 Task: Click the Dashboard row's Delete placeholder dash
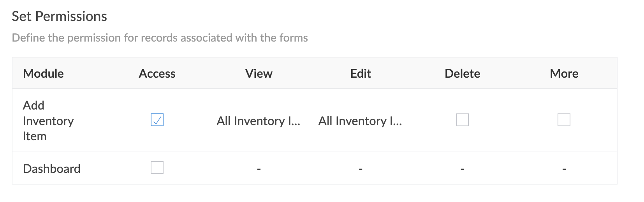pos(462,169)
